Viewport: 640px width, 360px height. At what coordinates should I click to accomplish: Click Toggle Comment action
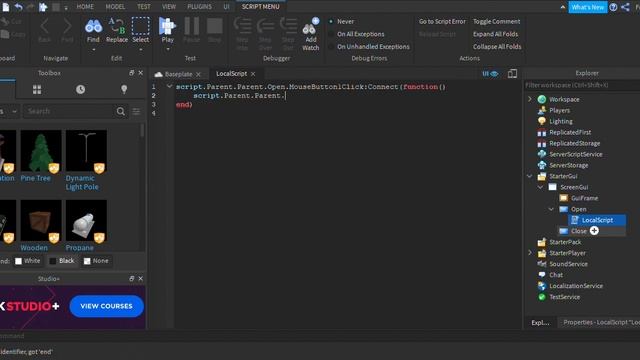coord(496,21)
